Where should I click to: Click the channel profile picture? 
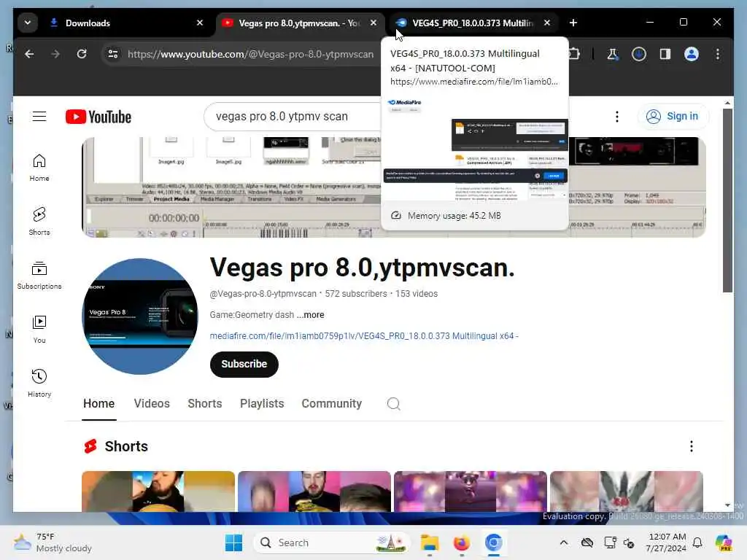(x=140, y=316)
